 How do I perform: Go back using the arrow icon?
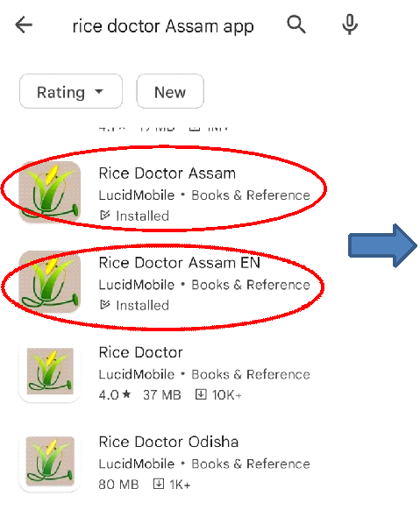(x=24, y=25)
